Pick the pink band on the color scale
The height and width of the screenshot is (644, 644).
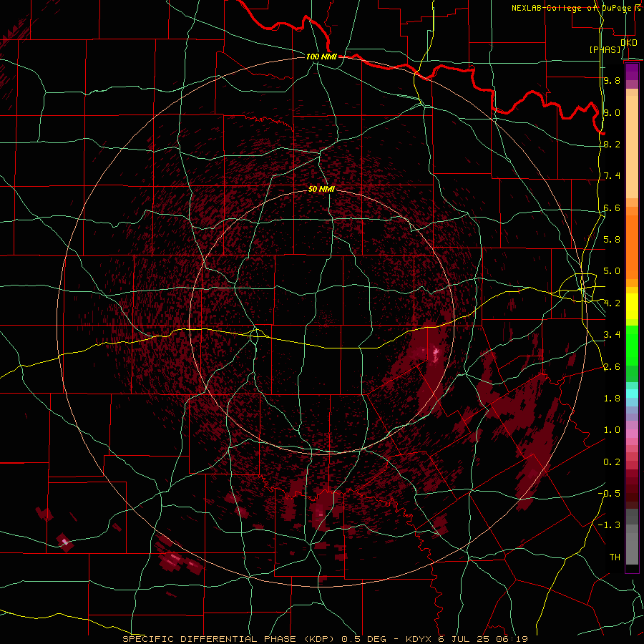pos(632,434)
